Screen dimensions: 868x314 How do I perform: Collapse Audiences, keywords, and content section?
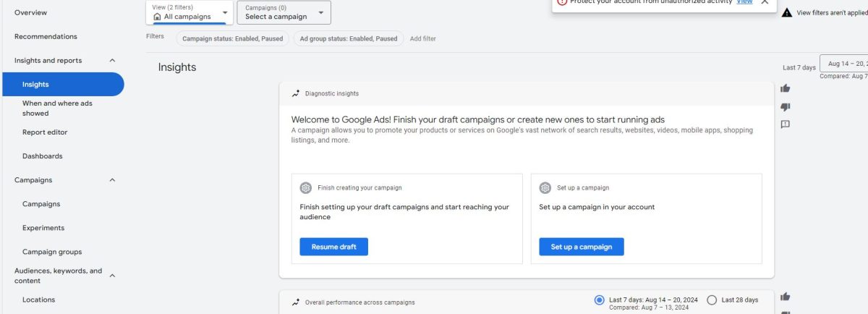112,276
